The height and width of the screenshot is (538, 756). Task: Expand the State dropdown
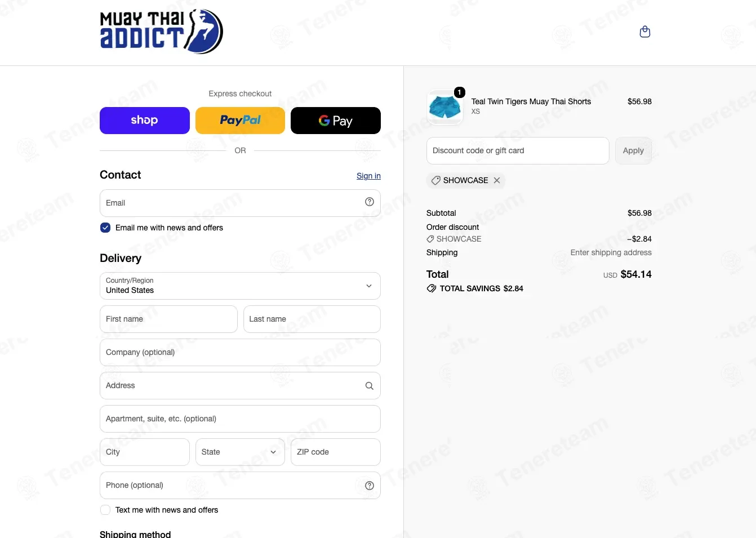tap(240, 452)
